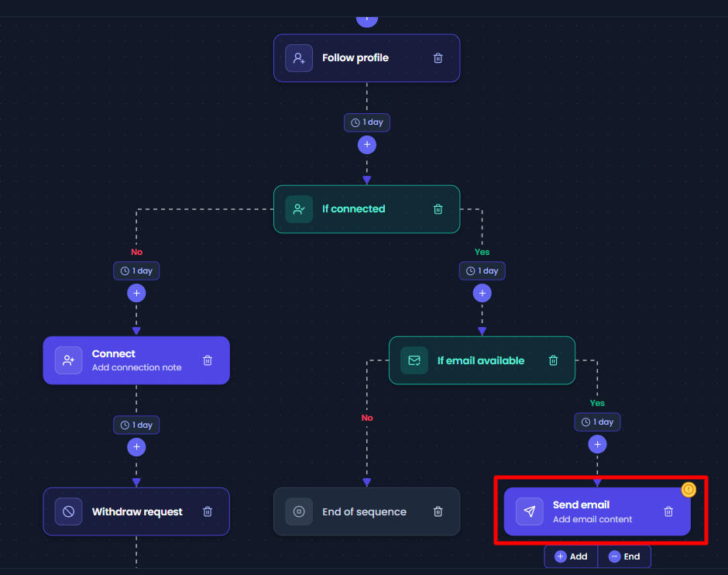Delete the Send email step
Image resolution: width=728 pixels, height=575 pixels.
668,511
